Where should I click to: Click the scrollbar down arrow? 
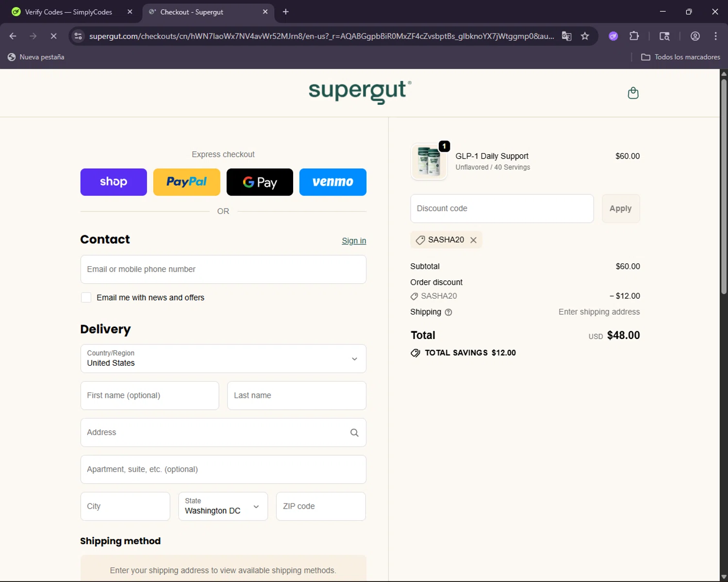(724, 578)
